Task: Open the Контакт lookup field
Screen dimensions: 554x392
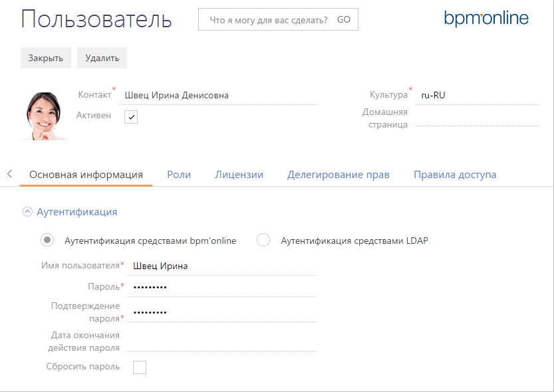Action: click(217, 95)
